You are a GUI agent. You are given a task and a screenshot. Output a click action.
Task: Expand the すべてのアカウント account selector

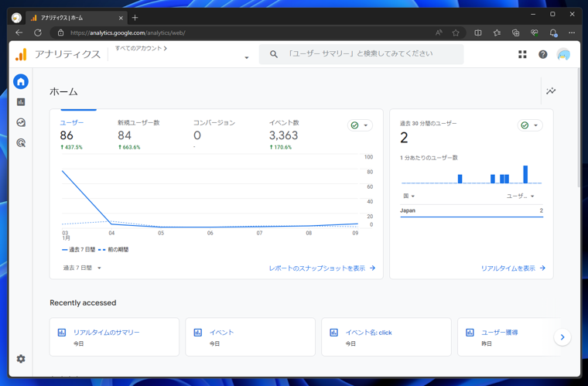pos(246,57)
